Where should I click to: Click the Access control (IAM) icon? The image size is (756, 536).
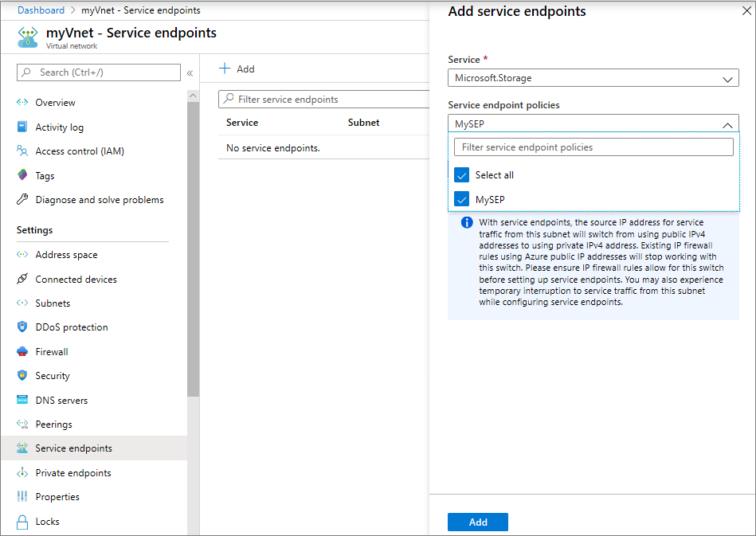(22, 151)
